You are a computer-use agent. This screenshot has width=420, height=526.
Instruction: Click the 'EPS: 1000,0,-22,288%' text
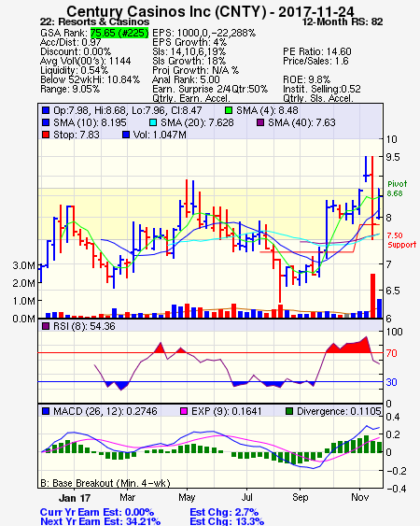pos(203,33)
